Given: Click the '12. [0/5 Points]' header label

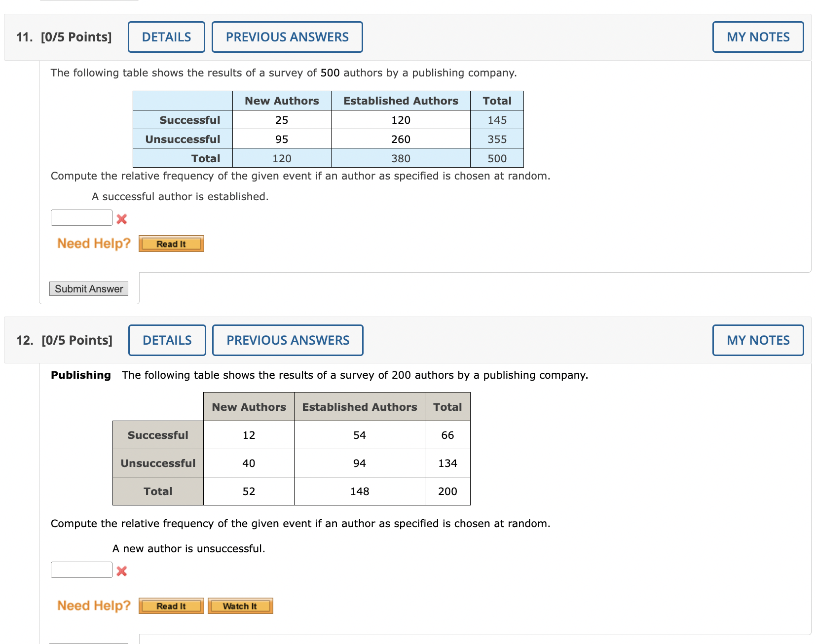Looking at the screenshot, I should pos(64,340).
